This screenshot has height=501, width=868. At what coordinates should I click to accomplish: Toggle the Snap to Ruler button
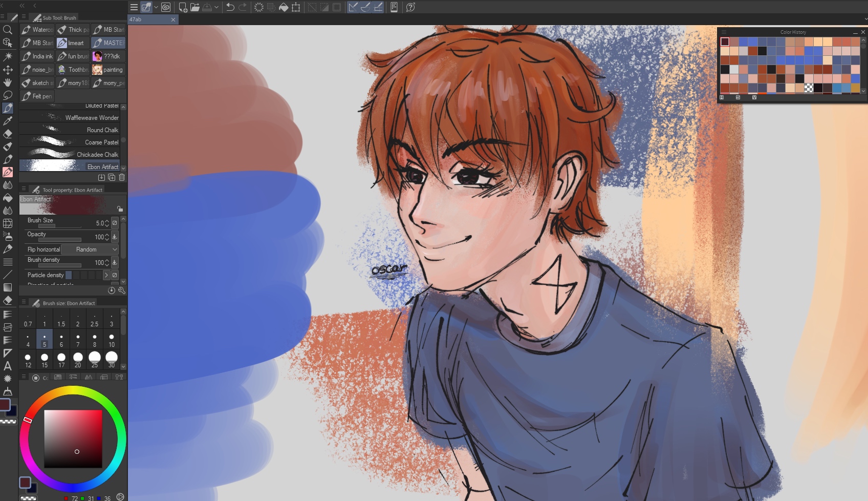(353, 7)
